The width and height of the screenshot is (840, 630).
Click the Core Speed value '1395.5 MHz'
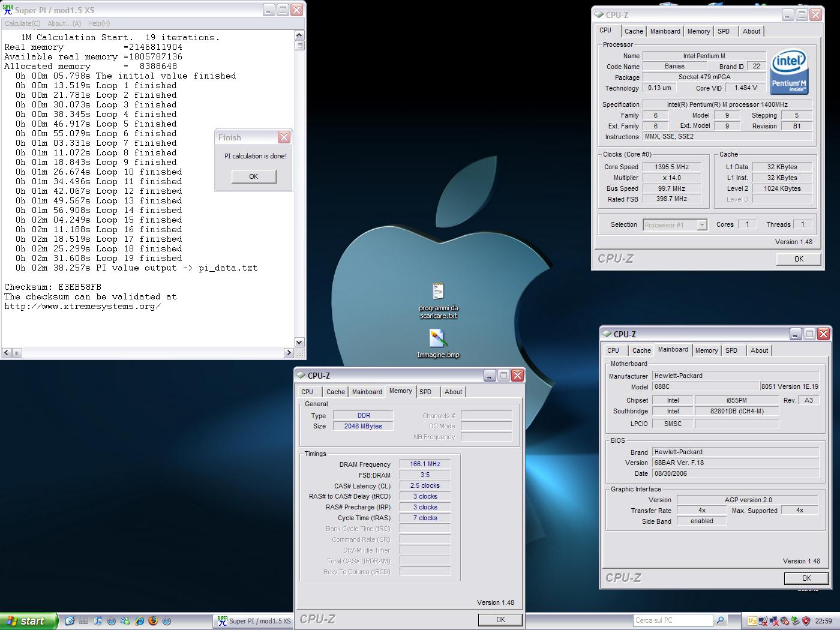tap(671, 167)
